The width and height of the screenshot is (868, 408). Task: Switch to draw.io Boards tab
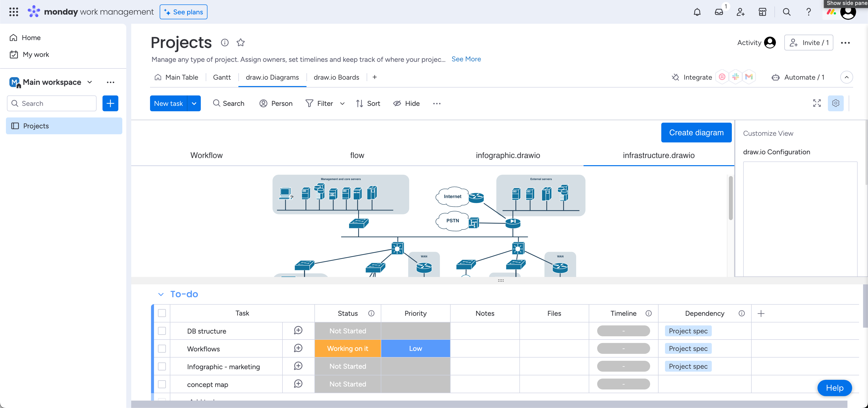pos(336,77)
